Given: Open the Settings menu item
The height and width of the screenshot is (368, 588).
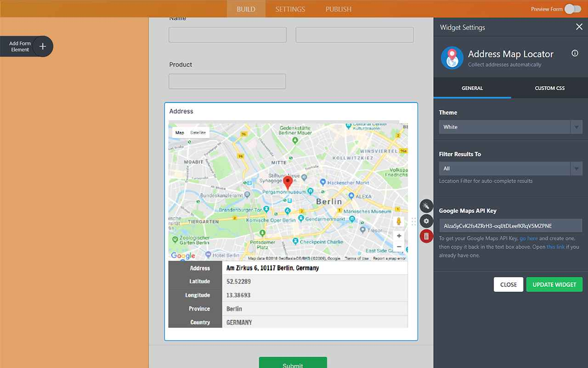Looking at the screenshot, I should point(290,9).
